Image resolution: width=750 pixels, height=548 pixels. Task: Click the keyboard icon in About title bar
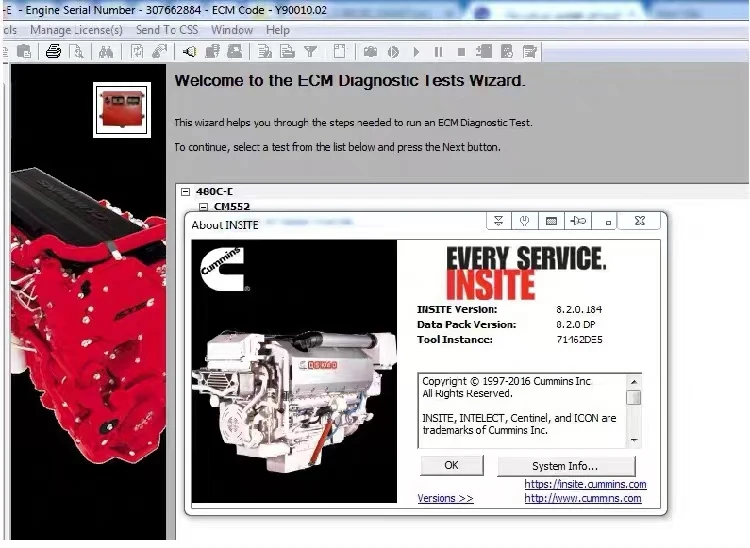[x=551, y=221]
